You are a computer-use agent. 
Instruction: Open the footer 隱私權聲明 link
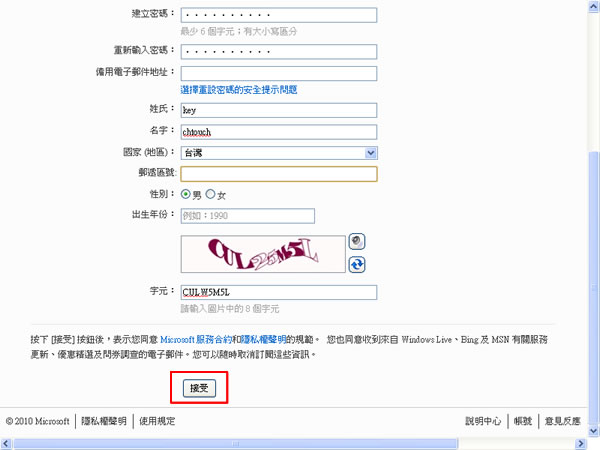point(104,421)
